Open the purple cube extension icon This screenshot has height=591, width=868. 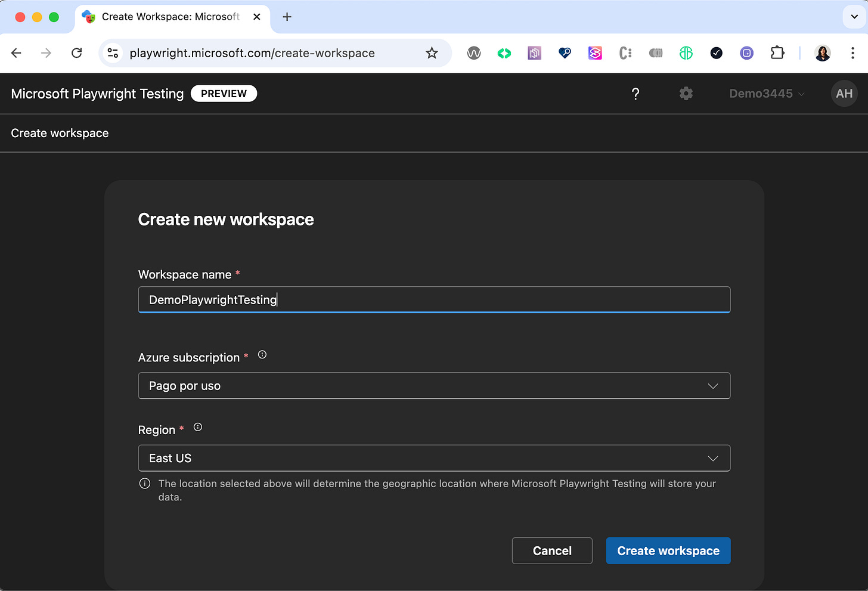(535, 53)
